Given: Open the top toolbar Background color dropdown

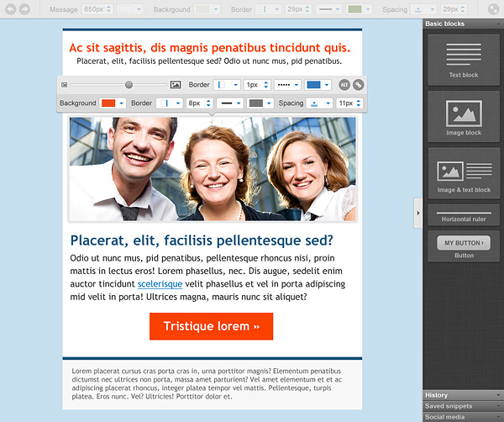Looking at the screenshot, I should click(x=207, y=9).
